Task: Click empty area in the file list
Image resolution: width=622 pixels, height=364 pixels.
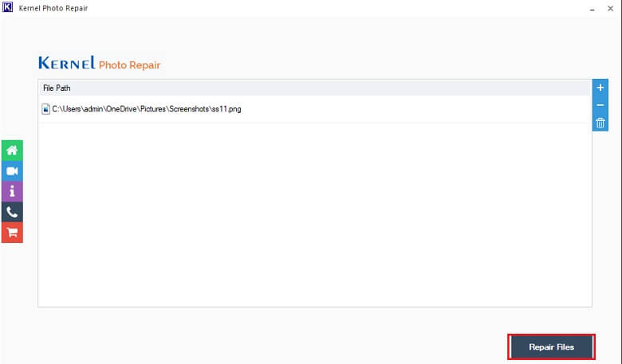Action: point(314,214)
